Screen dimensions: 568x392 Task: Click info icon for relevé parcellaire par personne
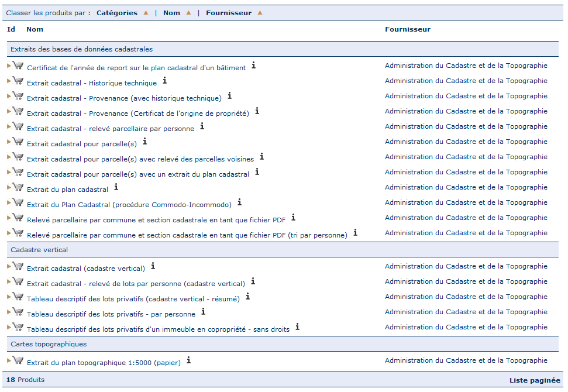pos(202,126)
